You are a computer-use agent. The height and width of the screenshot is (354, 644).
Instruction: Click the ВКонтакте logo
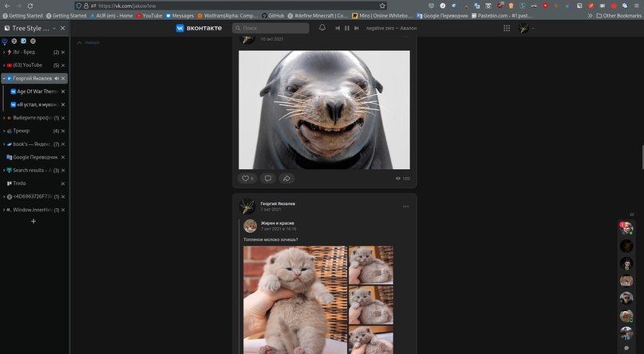[199, 28]
